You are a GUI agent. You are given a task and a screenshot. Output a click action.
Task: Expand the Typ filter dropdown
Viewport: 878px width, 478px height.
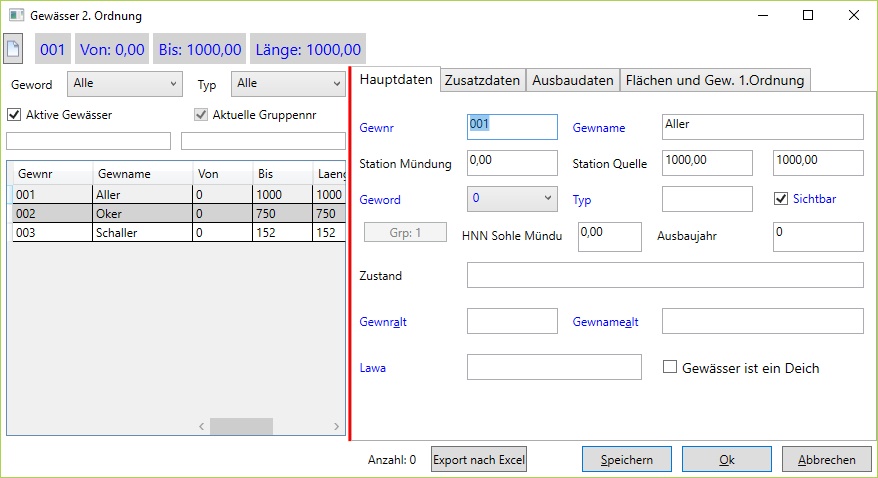coord(287,84)
